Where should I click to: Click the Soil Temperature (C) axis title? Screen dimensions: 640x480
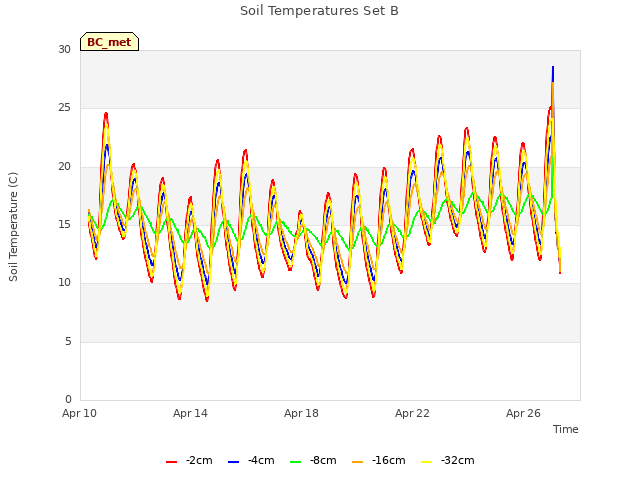(13, 227)
